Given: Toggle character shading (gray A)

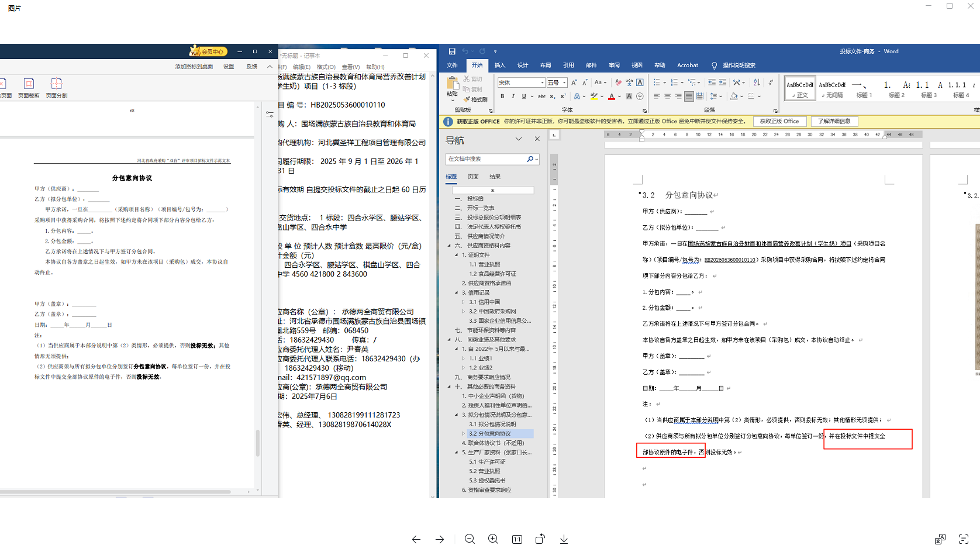Looking at the screenshot, I should [629, 96].
